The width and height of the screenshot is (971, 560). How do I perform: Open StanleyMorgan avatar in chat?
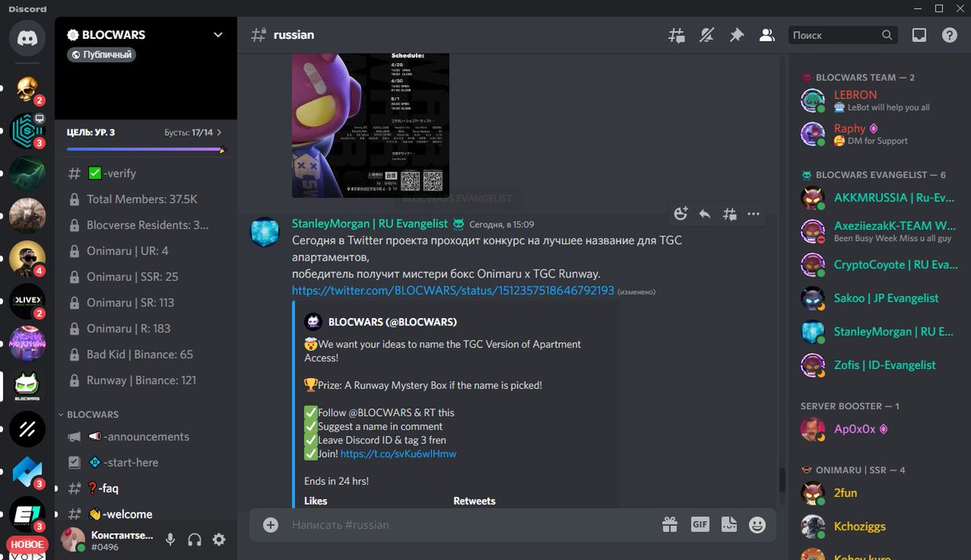[265, 233]
